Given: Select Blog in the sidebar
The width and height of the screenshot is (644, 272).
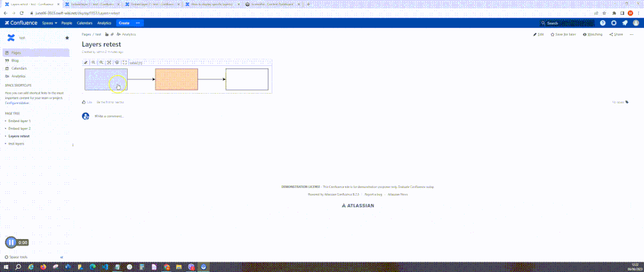Looking at the screenshot, I should click(36, 61).
